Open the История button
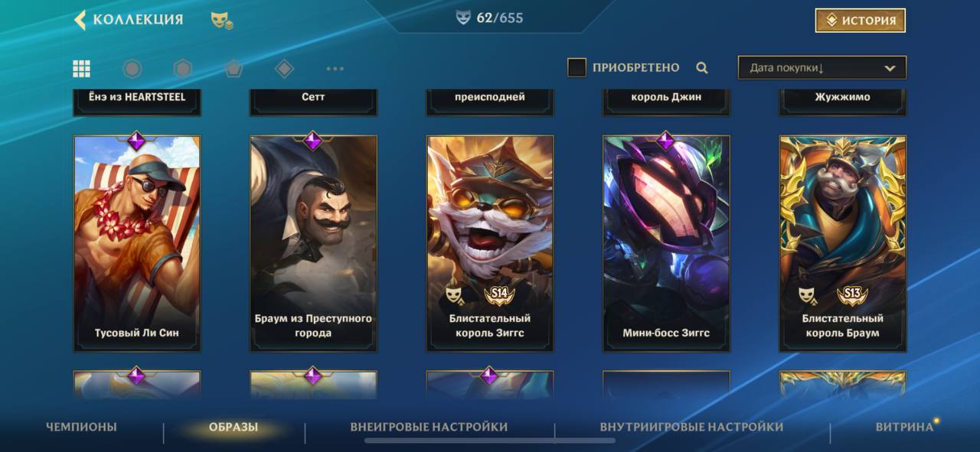 [861, 21]
